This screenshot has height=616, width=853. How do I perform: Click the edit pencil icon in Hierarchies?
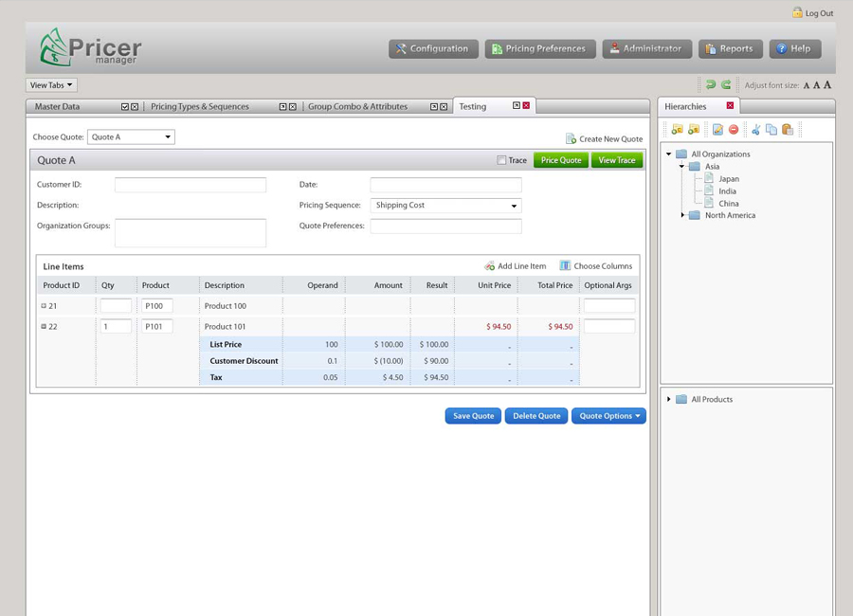point(717,130)
